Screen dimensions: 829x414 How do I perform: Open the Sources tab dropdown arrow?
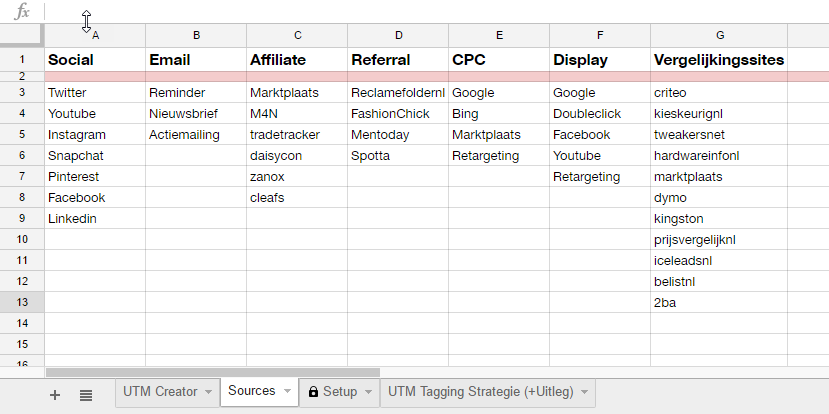pyautogui.click(x=288, y=391)
